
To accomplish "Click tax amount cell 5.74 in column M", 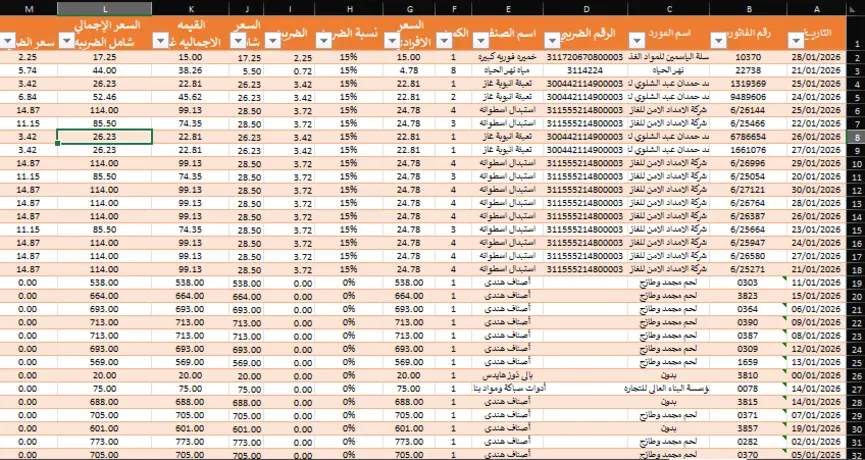I will (28, 71).
